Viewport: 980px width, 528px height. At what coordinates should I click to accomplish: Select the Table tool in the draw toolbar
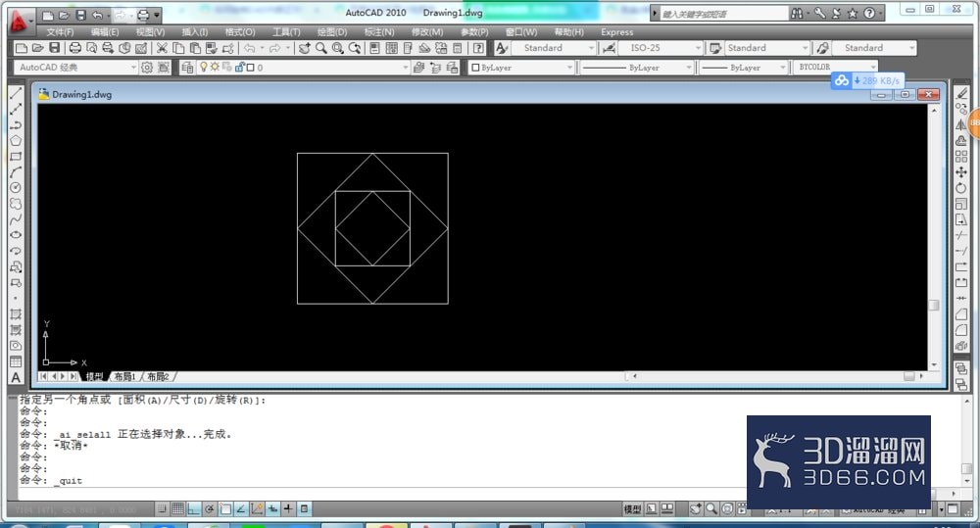tap(16, 361)
